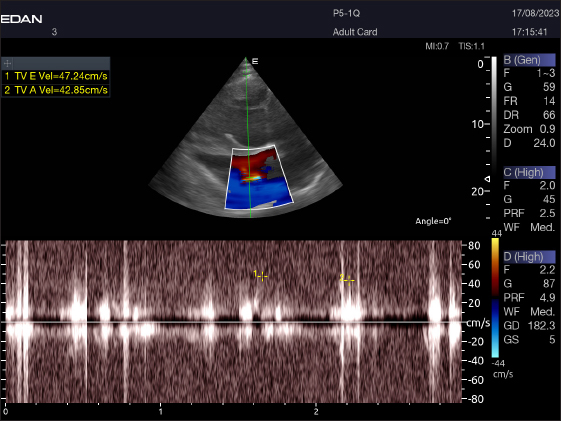Click the color flow region-of-interest box
This screenshot has width=561, height=421.
coord(259,177)
